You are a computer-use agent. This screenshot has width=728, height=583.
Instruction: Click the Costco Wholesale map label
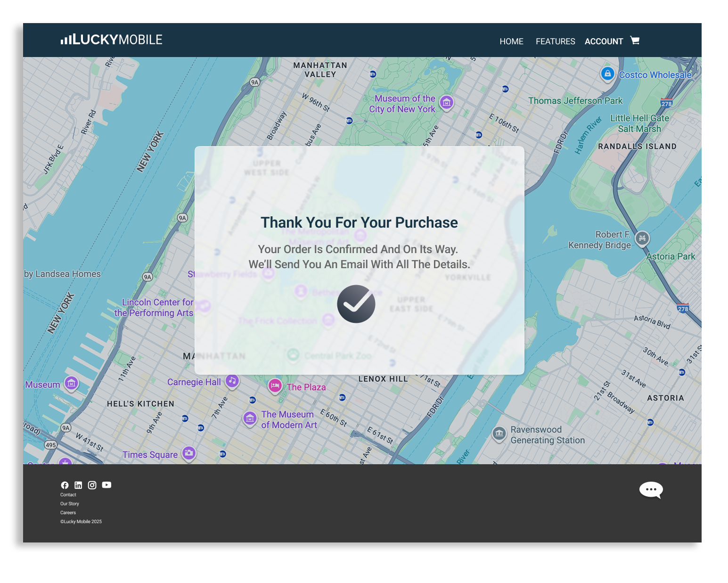point(655,75)
